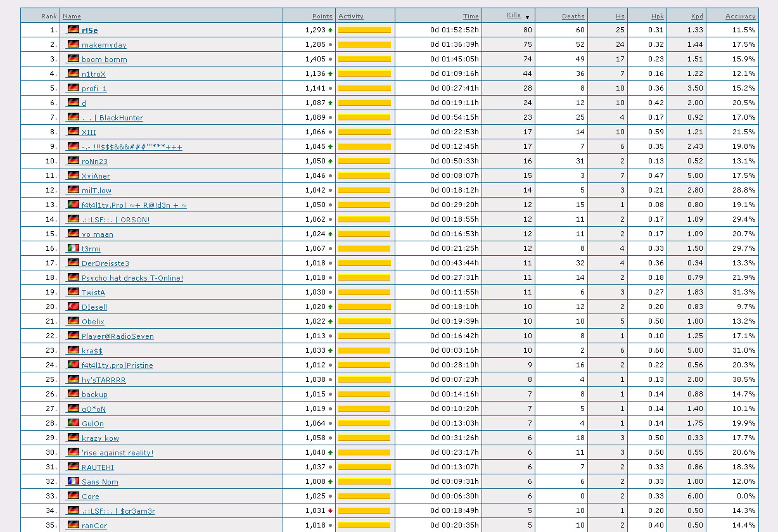Click the flag icon next to GulOn
778x532 pixels.
[x=73, y=423]
